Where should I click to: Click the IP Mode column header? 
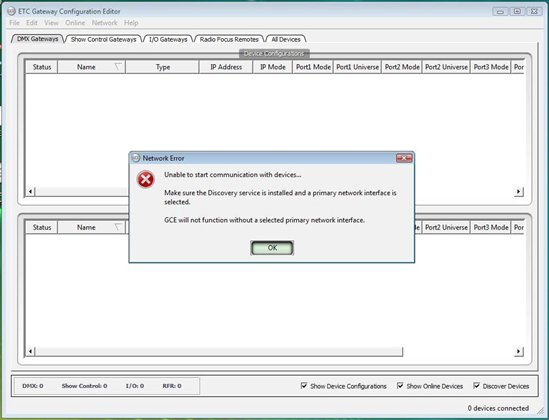[x=272, y=67]
